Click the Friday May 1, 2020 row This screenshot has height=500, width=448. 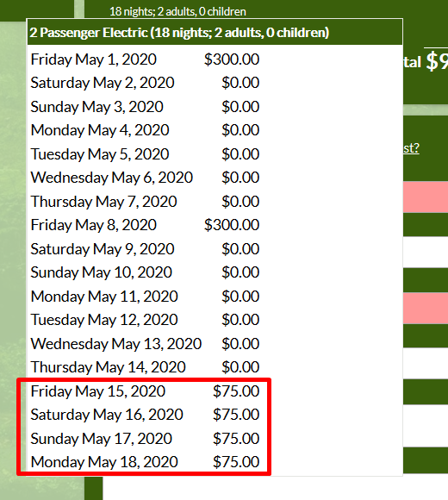[145, 59]
